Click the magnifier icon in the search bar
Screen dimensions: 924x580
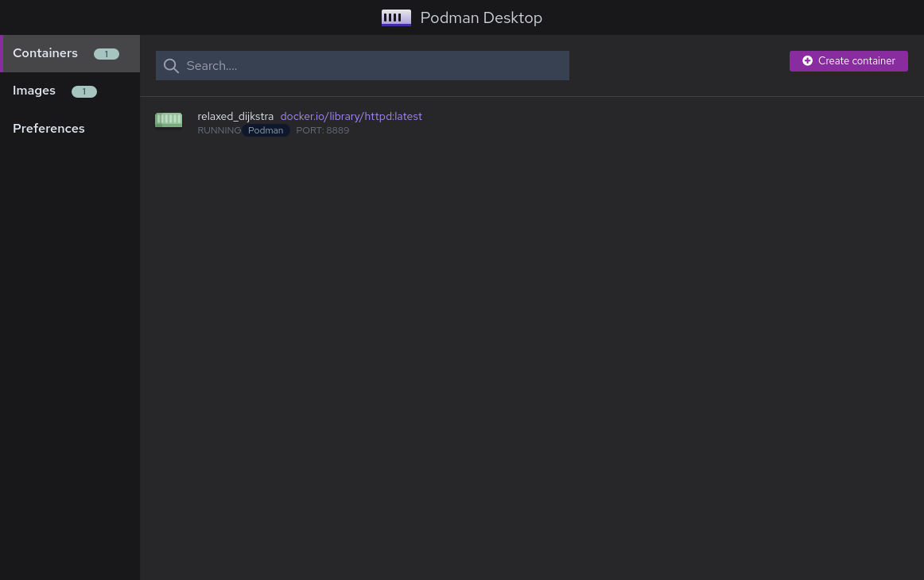coord(171,66)
